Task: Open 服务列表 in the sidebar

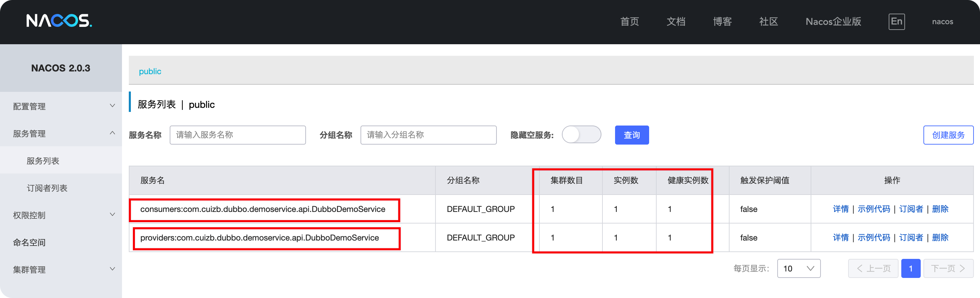Action: coord(61,161)
